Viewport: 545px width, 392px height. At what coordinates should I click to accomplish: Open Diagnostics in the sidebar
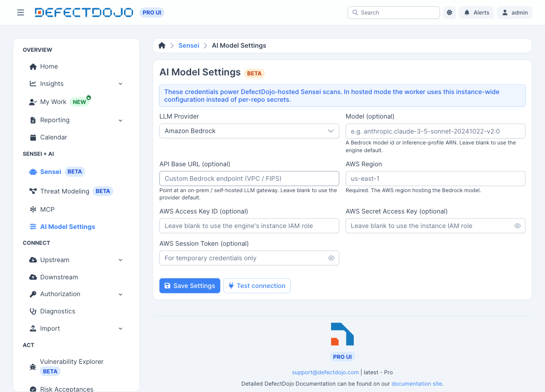tap(76, 312)
